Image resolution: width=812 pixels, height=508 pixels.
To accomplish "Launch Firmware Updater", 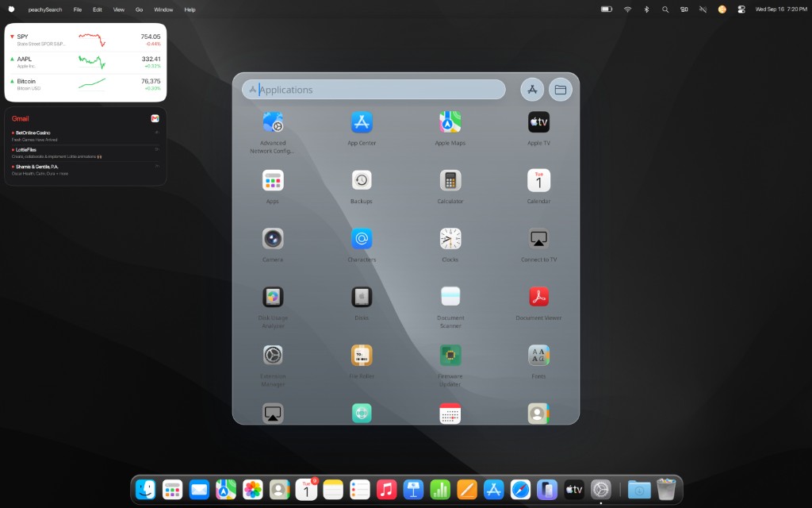I will 450,356.
